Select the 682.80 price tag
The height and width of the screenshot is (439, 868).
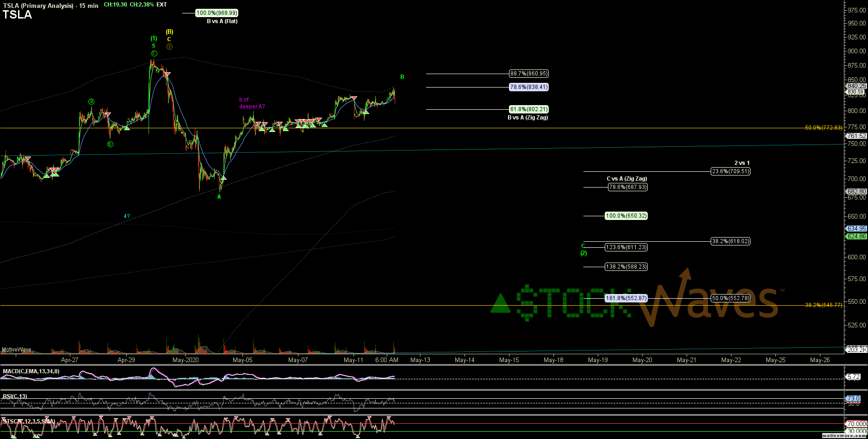(856, 191)
